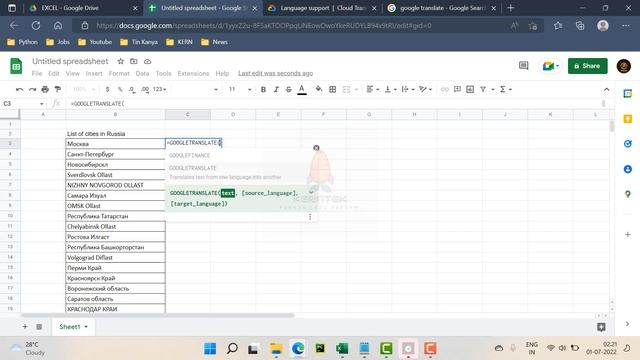
Task: Open the Youtube bookmarks folder
Action: coord(95,42)
